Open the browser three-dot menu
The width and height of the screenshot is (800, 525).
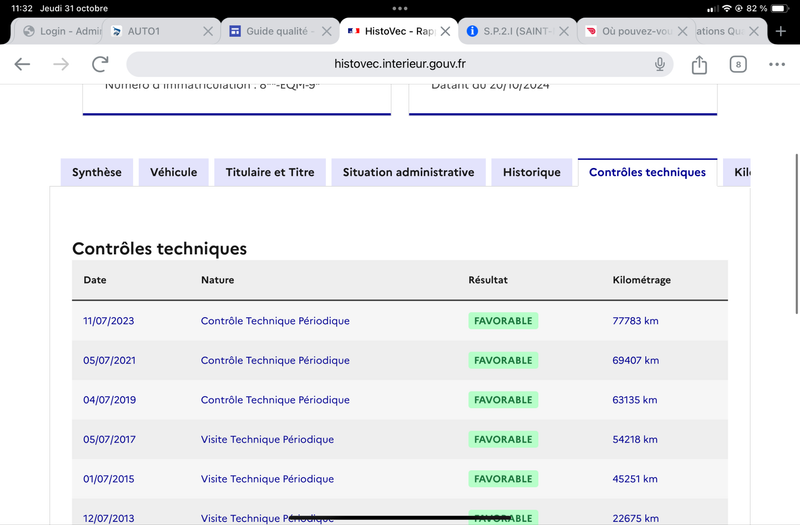(x=777, y=64)
